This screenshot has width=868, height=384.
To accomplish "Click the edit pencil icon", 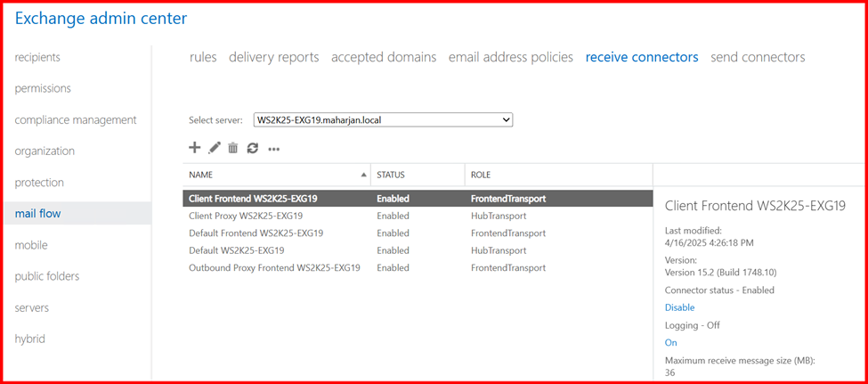I will pyautogui.click(x=215, y=148).
